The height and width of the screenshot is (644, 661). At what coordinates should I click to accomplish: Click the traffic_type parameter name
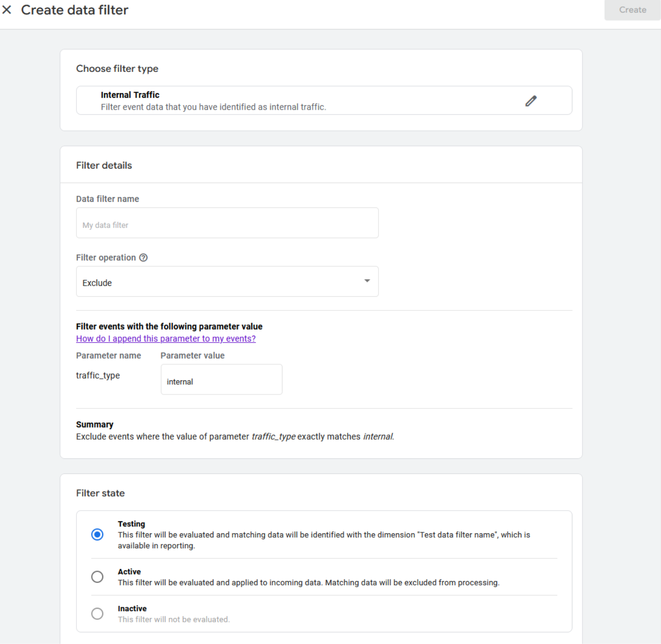tap(98, 375)
